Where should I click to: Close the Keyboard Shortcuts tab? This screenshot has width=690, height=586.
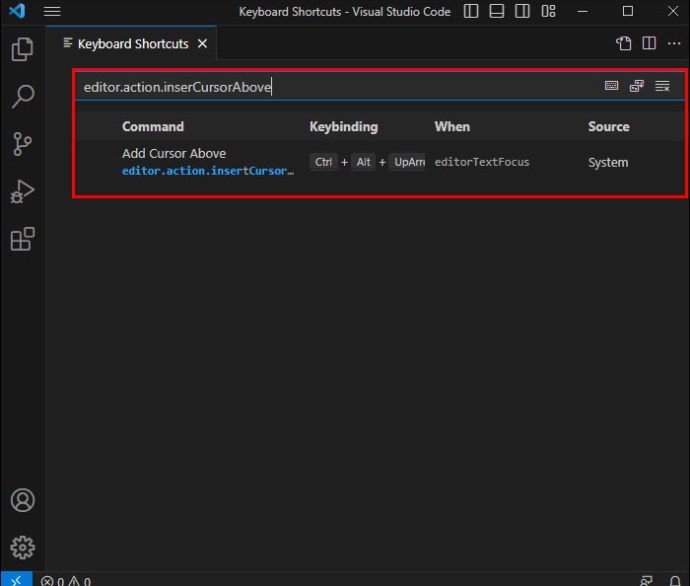[x=202, y=44]
